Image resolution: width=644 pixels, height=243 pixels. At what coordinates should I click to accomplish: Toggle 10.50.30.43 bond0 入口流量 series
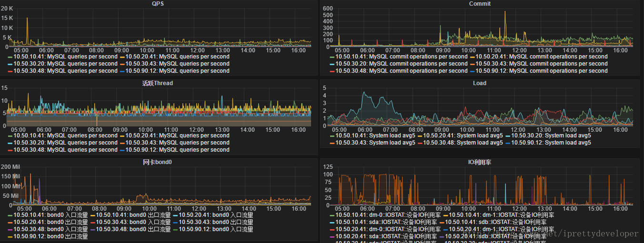click(x=130, y=222)
